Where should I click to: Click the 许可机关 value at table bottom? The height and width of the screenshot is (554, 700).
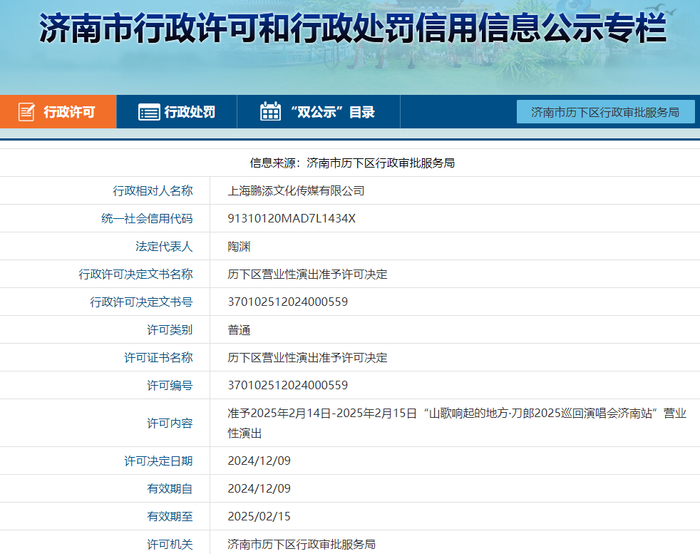[301, 544]
